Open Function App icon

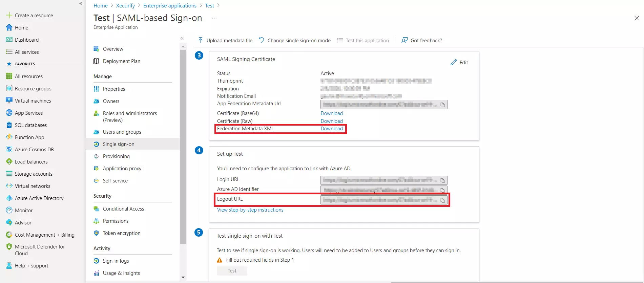click(9, 137)
